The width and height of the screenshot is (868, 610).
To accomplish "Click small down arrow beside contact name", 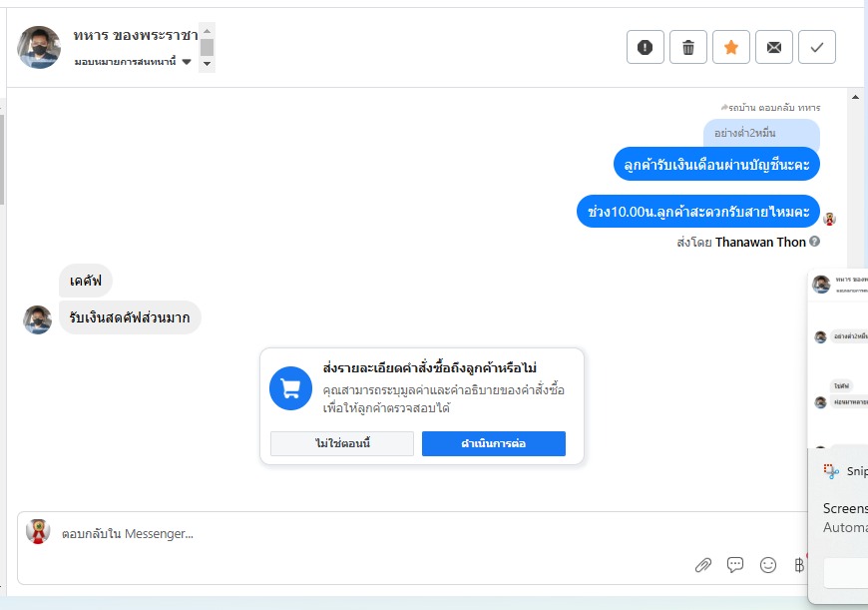I will [x=208, y=64].
